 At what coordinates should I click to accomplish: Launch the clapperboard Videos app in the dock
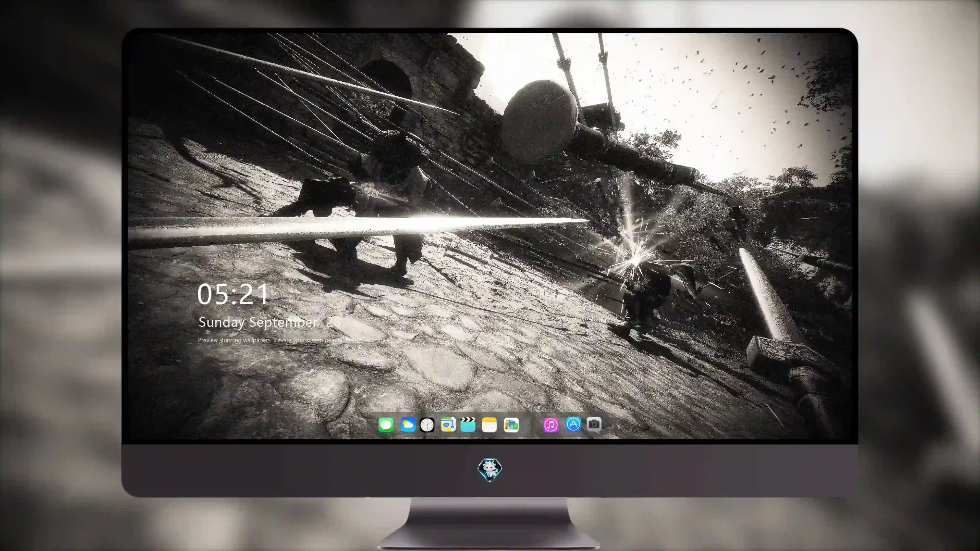click(468, 424)
